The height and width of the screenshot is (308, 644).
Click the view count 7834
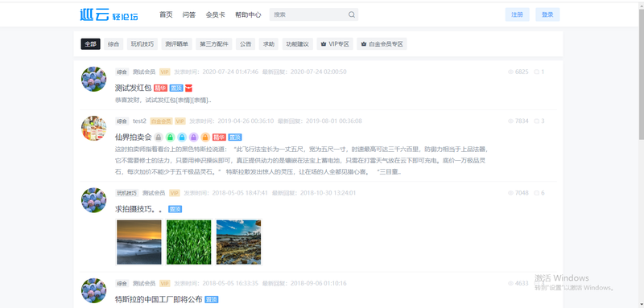(x=522, y=121)
